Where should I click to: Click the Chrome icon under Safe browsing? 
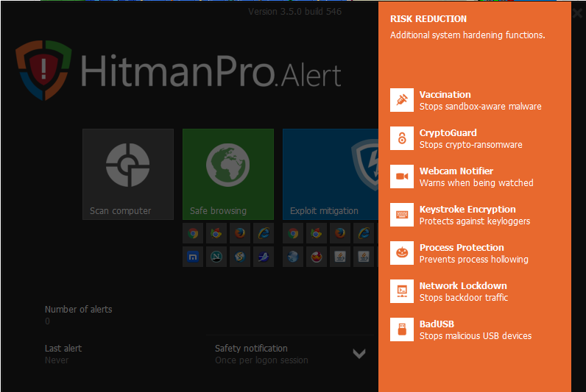(x=193, y=233)
